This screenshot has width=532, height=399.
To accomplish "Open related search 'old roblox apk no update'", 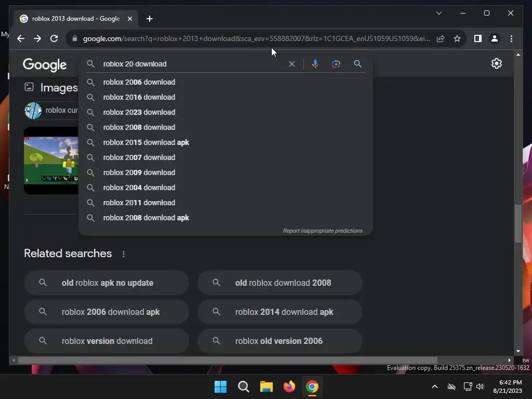I will (x=106, y=283).
